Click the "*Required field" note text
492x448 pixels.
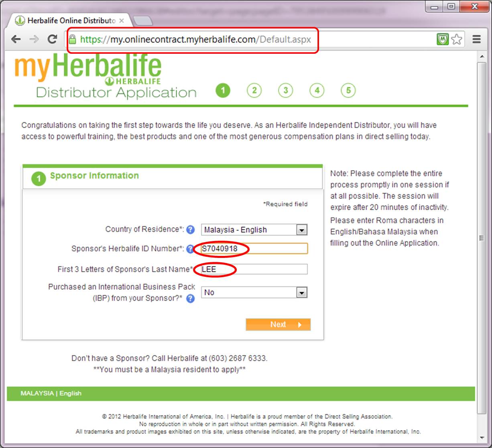pyautogui.click(x=285, y=204)
